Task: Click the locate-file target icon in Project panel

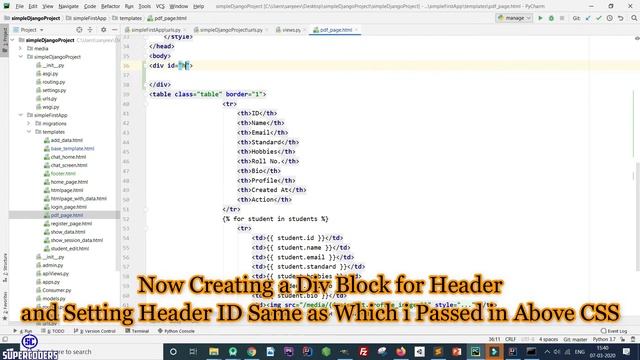Action: 79,30
